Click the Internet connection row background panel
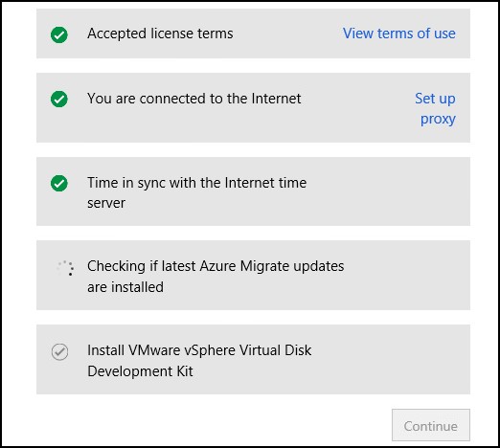 (x=253, y=107)
